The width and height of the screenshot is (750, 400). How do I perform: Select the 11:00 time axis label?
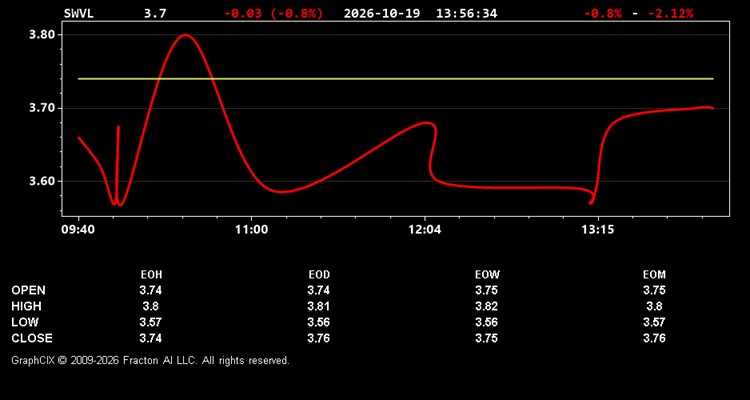tap(252, 229)
